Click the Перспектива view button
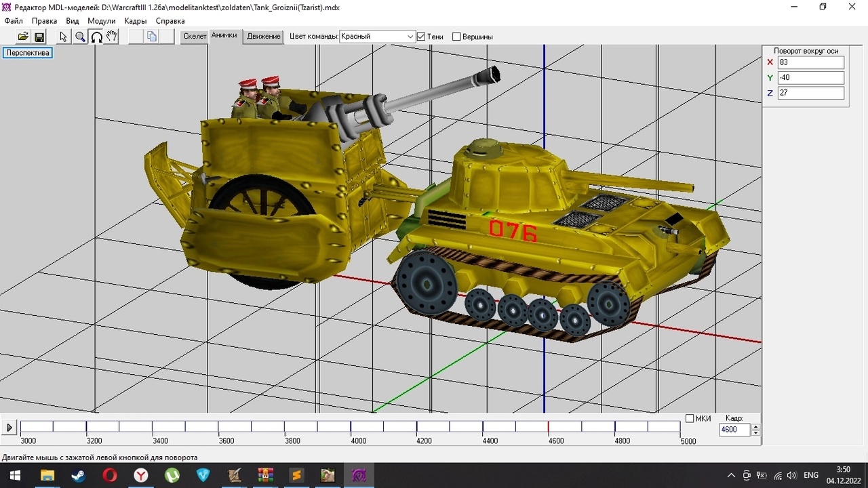 pos(28,53)
